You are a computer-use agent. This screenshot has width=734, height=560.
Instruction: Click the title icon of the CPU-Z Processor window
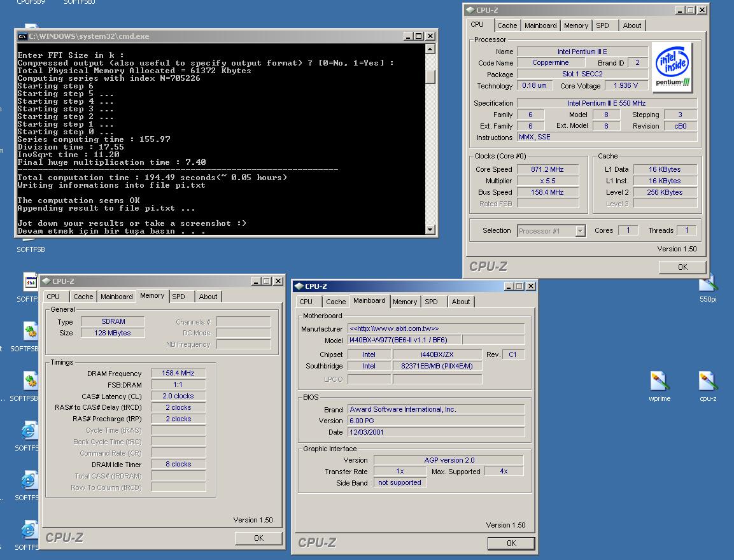470,10
